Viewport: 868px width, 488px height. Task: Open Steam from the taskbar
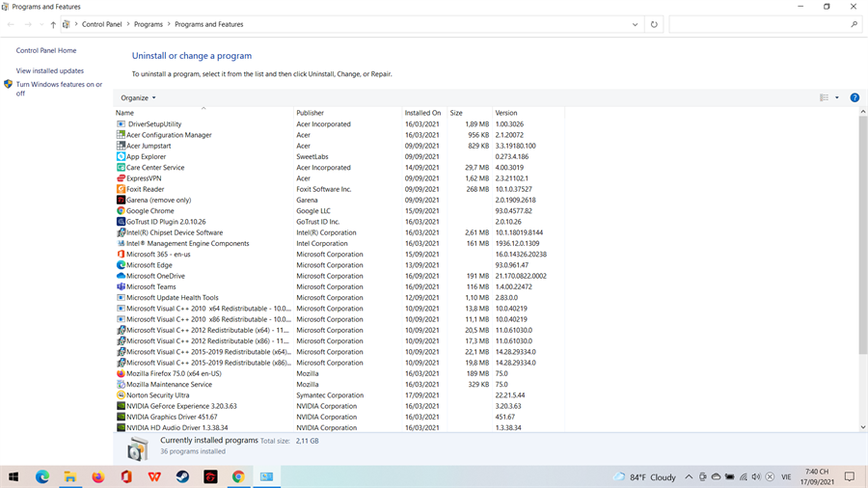[x=182, y=476]
